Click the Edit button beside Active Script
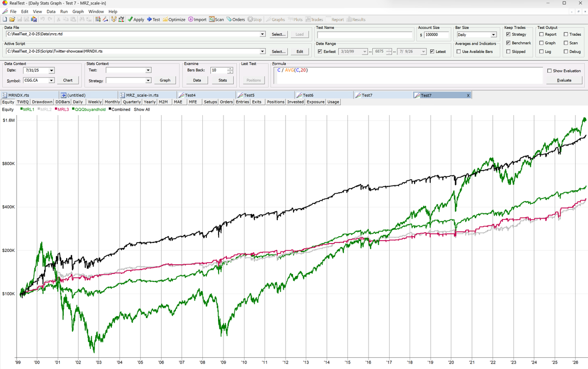 (x=300, y=51)
